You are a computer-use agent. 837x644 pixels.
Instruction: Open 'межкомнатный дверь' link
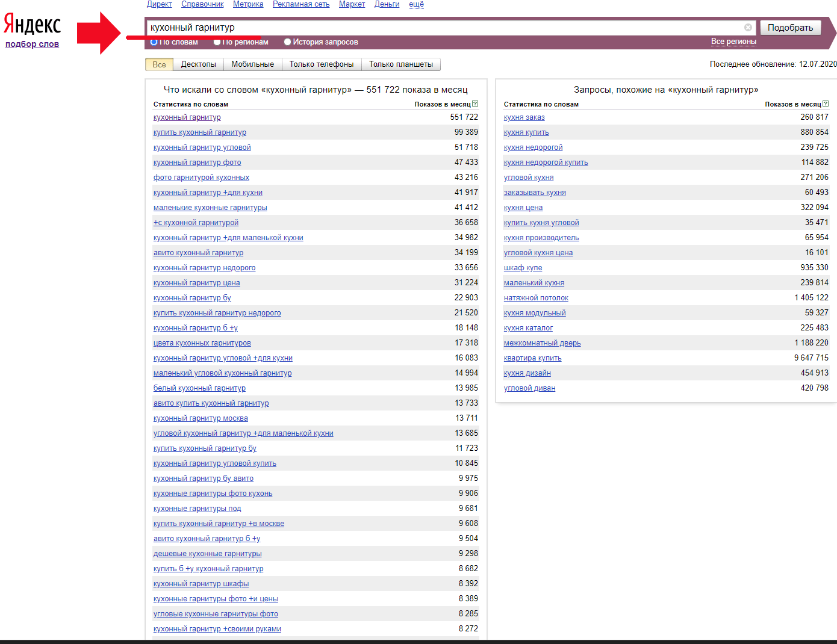point(542,343)
